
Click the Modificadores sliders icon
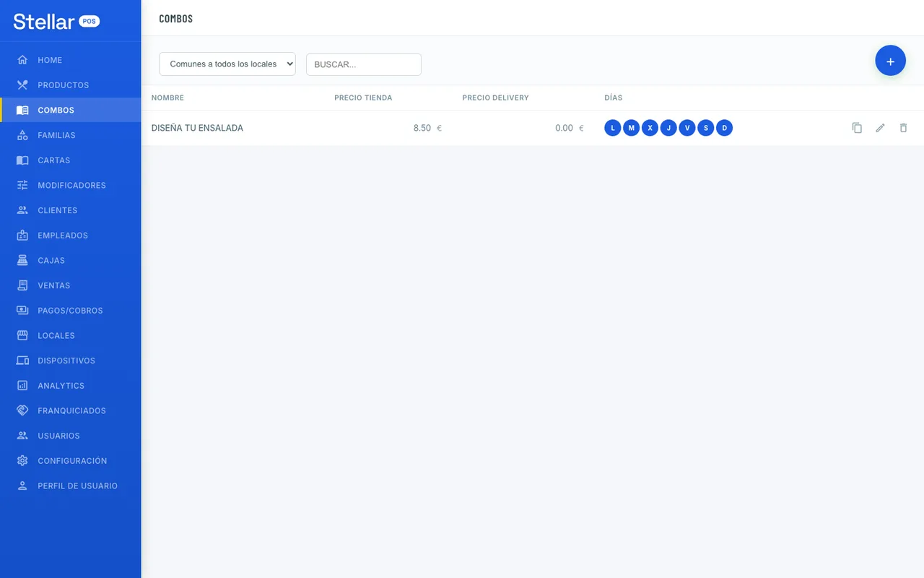[22, 186]
